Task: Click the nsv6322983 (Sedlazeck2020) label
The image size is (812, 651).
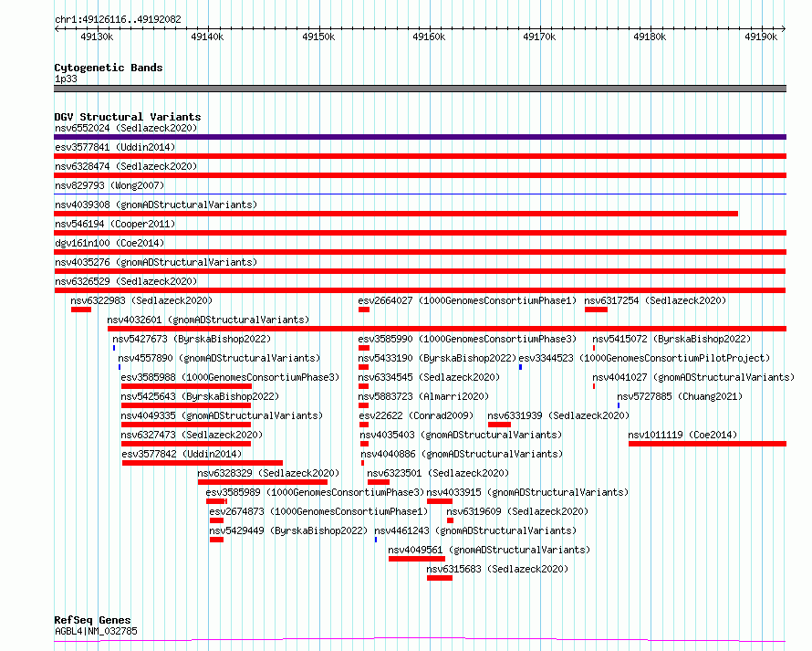Action: pos(141,300)
